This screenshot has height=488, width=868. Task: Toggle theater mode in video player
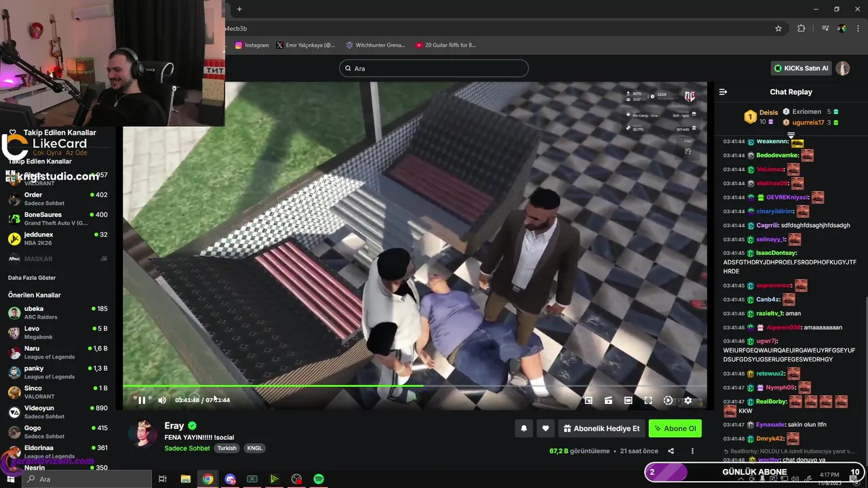[629, 401]
